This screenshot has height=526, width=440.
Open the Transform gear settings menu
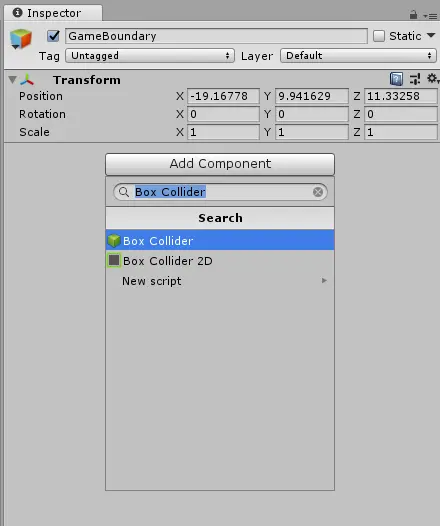432,78
